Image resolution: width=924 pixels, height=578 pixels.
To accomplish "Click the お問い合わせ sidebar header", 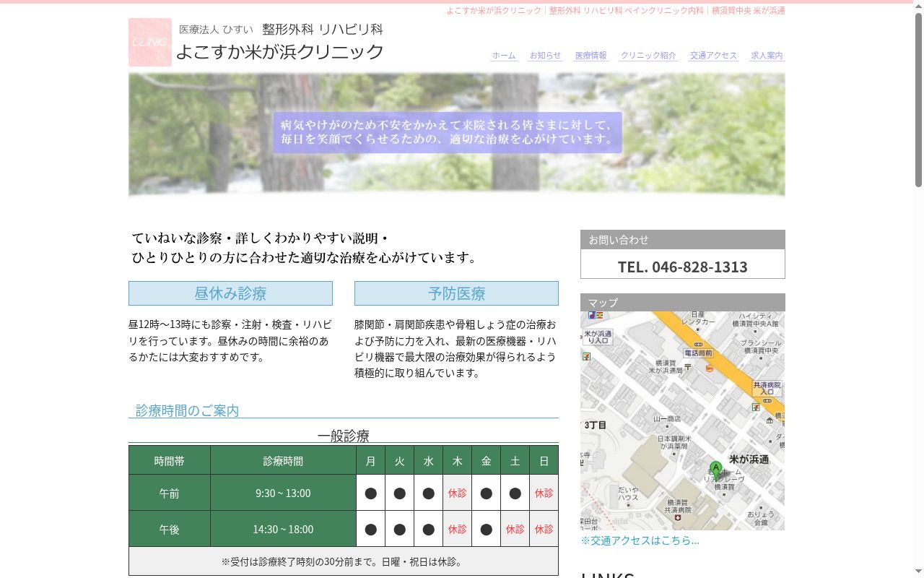I will 683,240.
